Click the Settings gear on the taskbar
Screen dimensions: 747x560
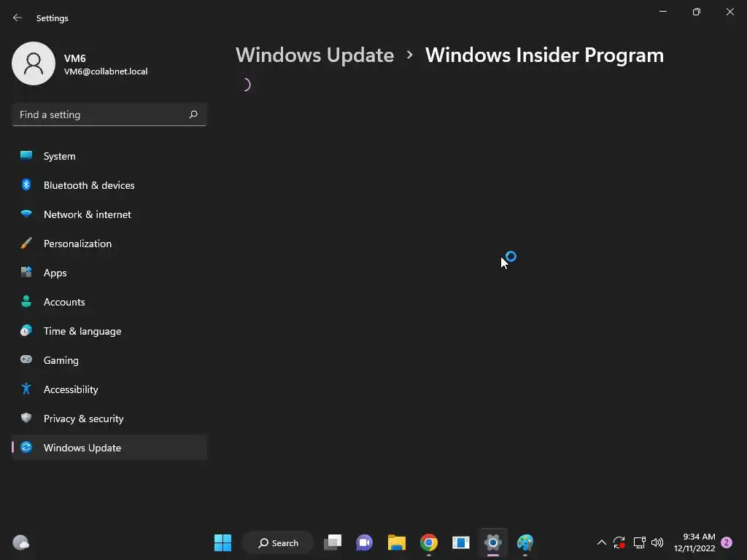[493, 542]
